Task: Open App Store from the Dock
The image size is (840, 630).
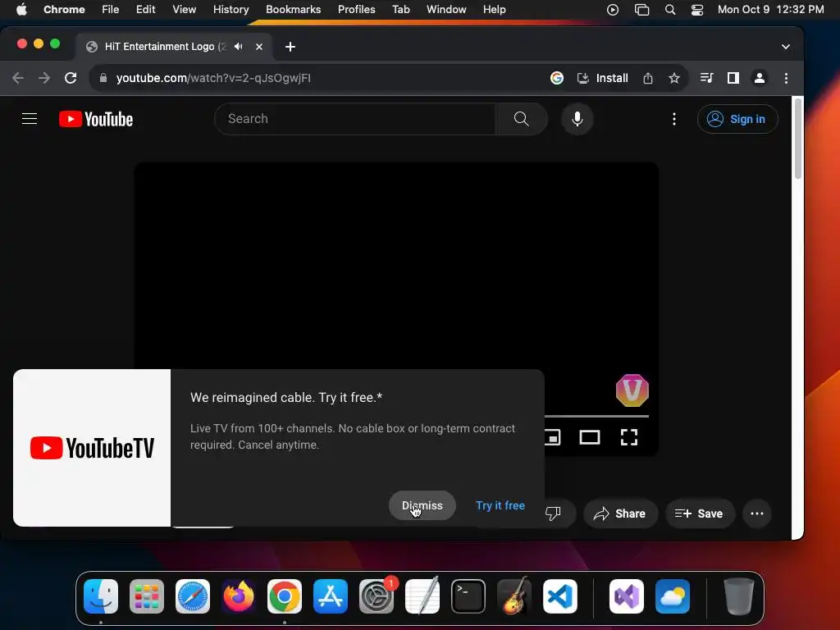Action: pyautogui.click(x=331, y=596)
